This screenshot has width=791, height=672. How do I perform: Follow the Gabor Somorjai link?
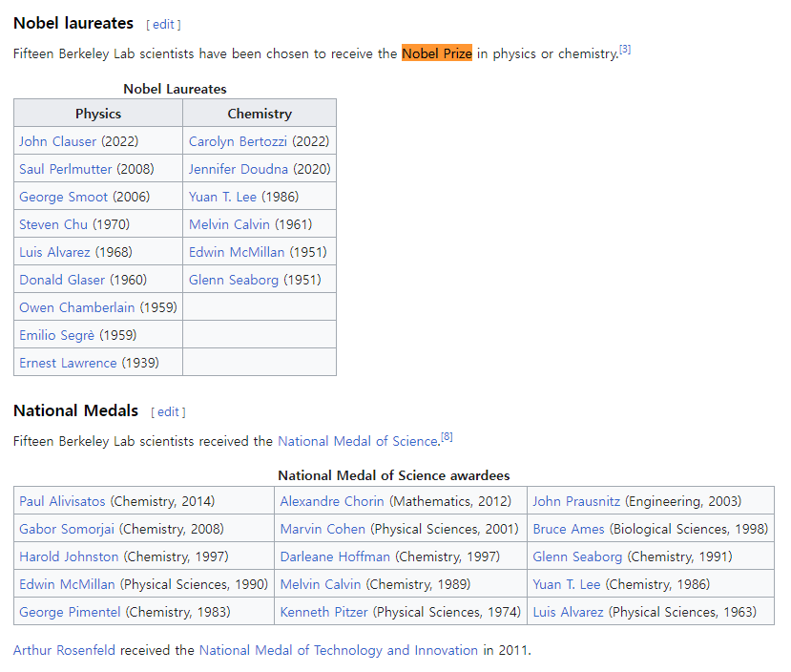tap(67, 529)
